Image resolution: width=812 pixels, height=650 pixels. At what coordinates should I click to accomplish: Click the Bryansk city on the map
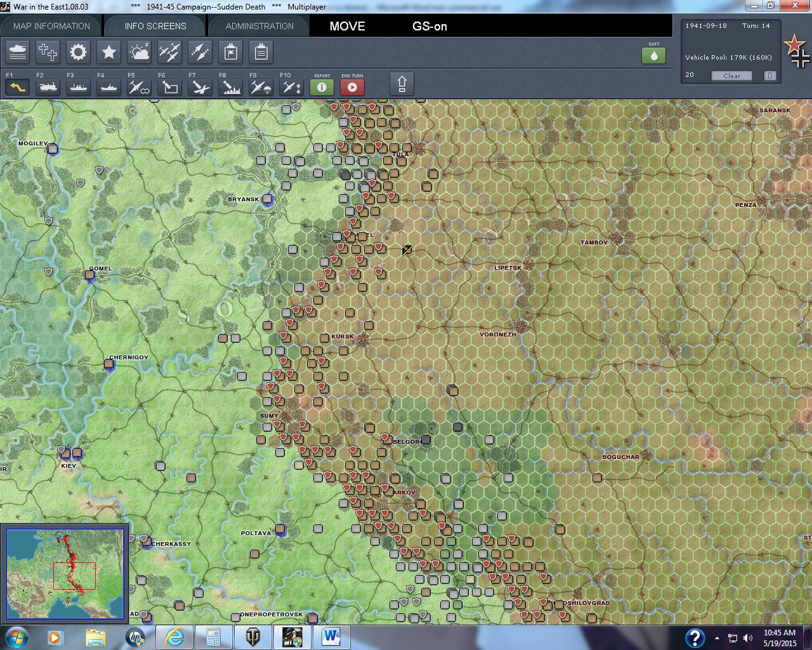268,199
